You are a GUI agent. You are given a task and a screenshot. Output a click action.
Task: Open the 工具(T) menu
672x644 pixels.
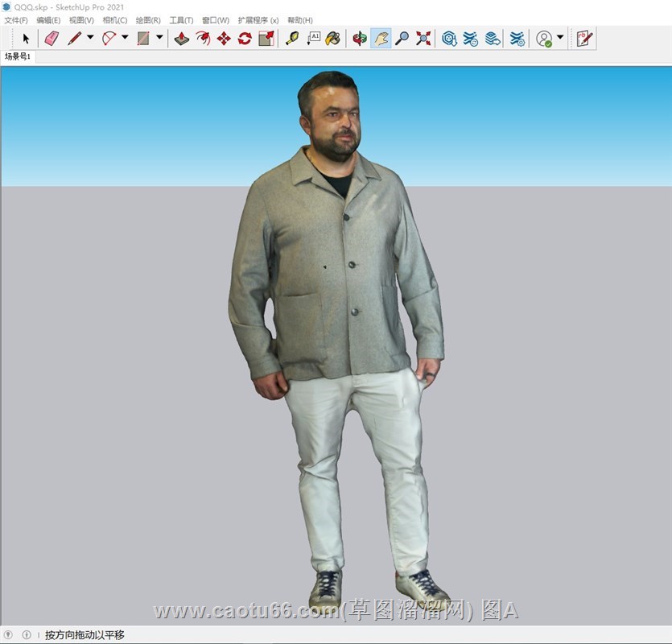click(x=181, y=20)
